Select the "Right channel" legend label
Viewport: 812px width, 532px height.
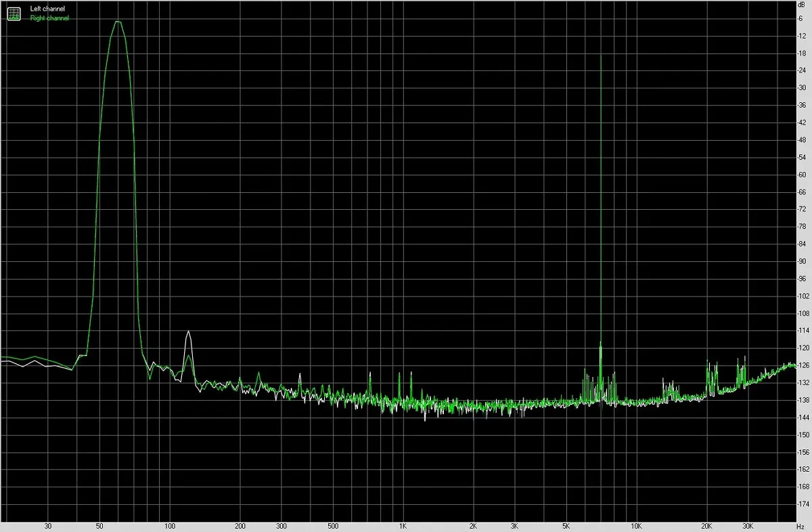[x=49, y=18]
